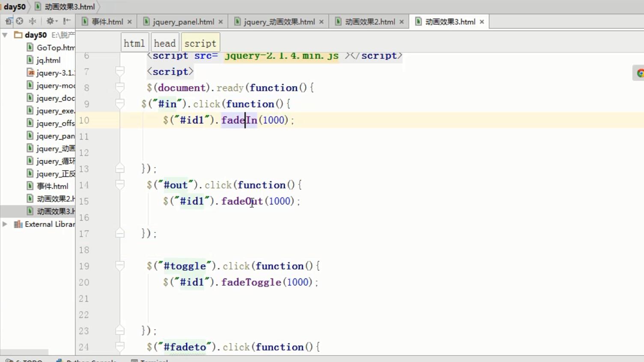Click the script breadcrumb
The width and height of the screenshot is (644, 362).
[200, 43]
